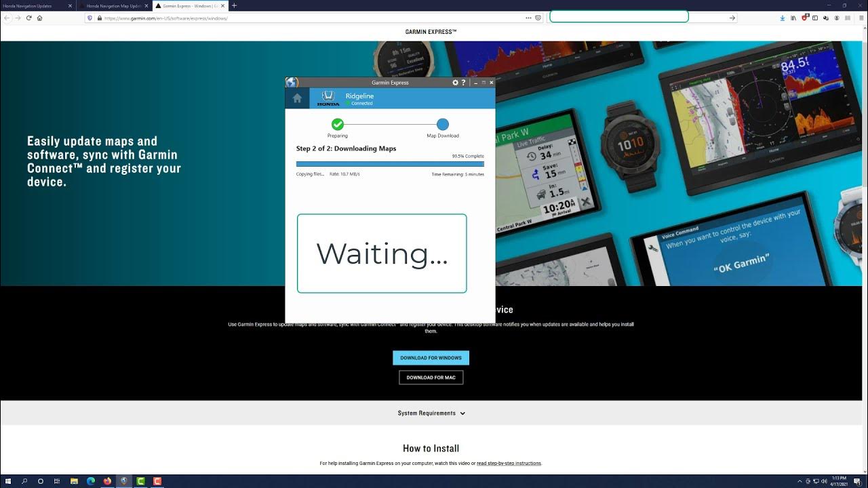Click "Step 2 of 2: Downloading Maps" text
Image resolution: width=868 pixels, height=488 pixels.
[346, 148]
